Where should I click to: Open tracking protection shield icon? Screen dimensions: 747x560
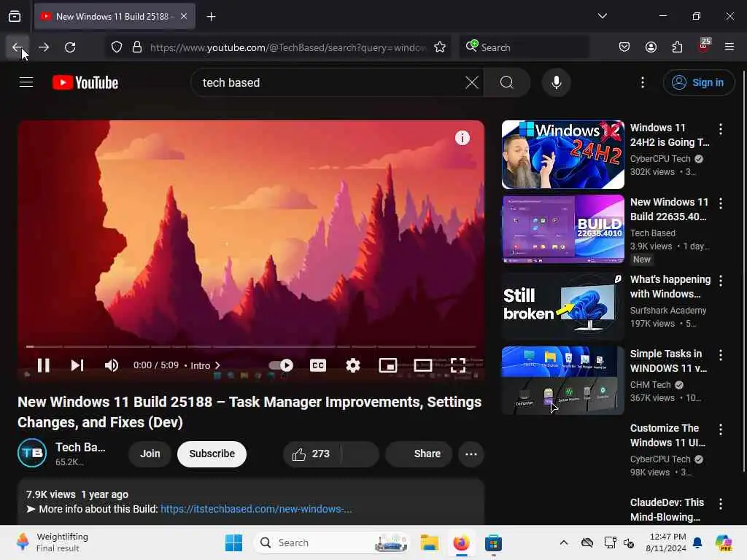tap(117, 47)
